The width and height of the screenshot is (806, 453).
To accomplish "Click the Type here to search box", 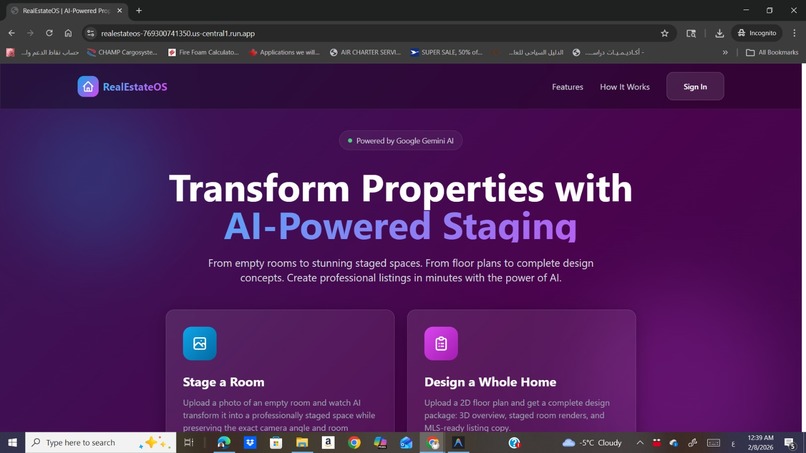I will pyautogui.click(x=101, y=442).
